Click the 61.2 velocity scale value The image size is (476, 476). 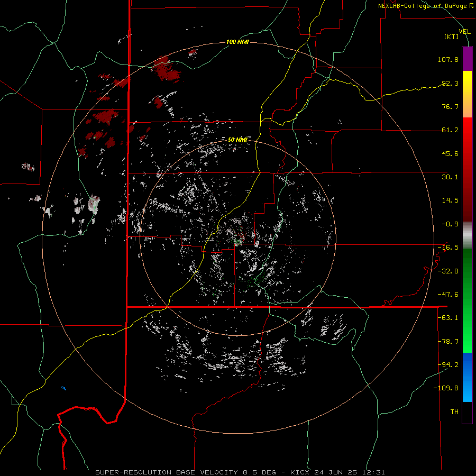pos(450,130)
